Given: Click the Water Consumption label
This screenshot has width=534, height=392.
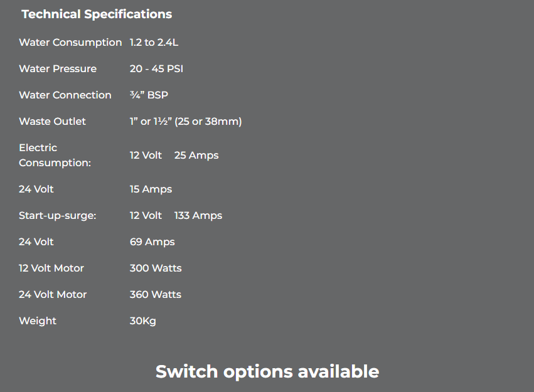Looking at the screenshot, I should 70,43.
